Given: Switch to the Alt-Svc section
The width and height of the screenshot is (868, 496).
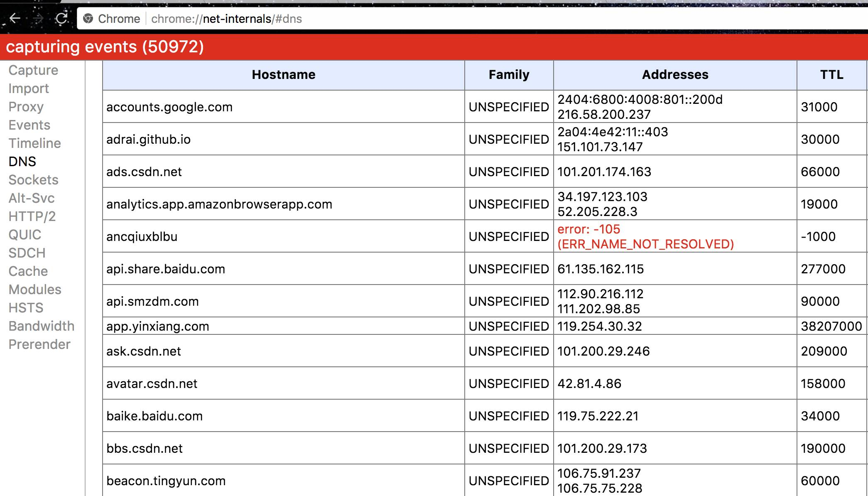Looking at the screenshot, I should coord(32,198).
